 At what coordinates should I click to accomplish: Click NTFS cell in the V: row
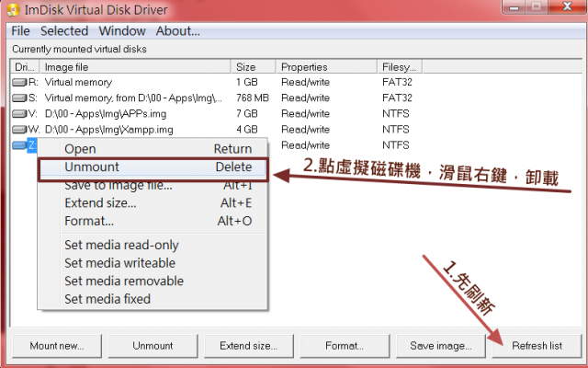(396, 114)
